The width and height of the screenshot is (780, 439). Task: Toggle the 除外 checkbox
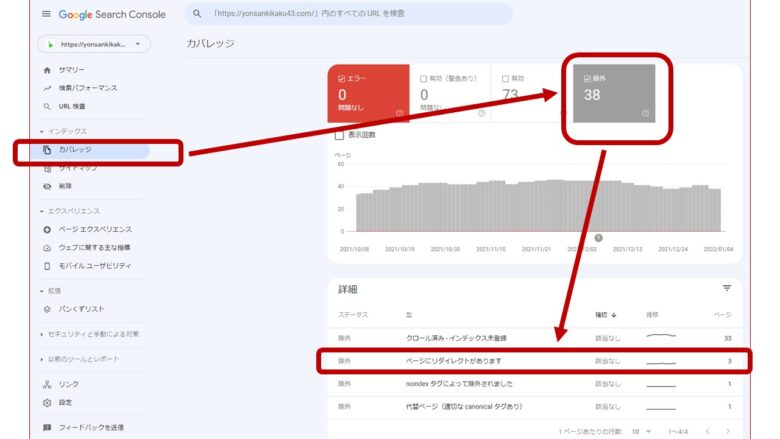click(x=587, y=79)
